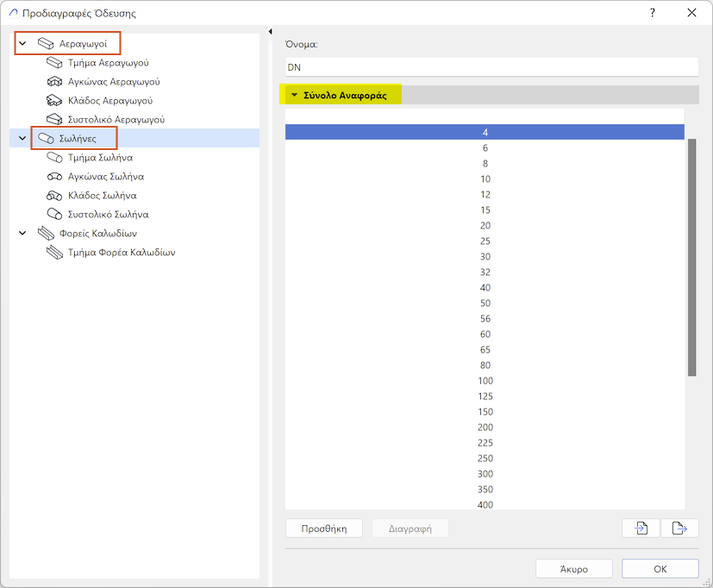Select value 225 in the list
Screen dimensions: 713x588
485,442
